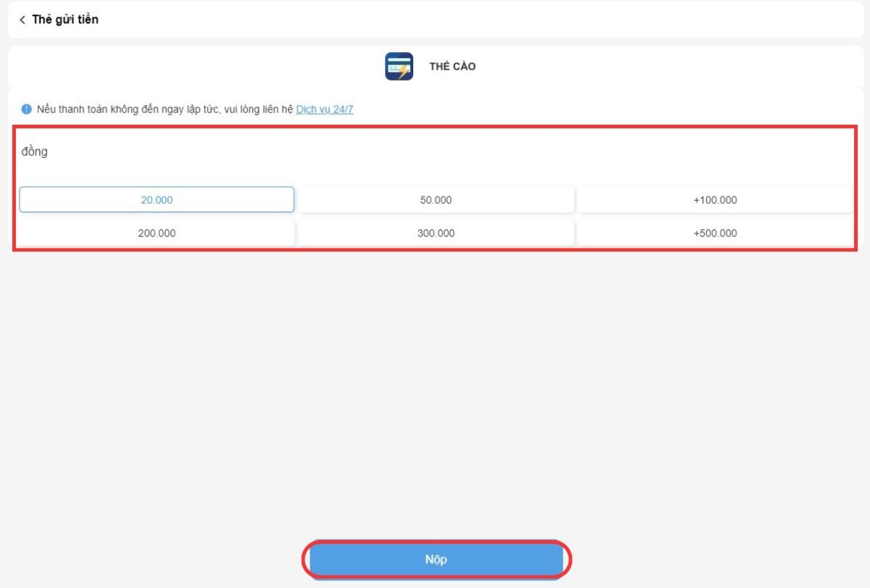The image size is (870, 588).
Task: Click the đồng currency label
Action: [x=35, y=152]
